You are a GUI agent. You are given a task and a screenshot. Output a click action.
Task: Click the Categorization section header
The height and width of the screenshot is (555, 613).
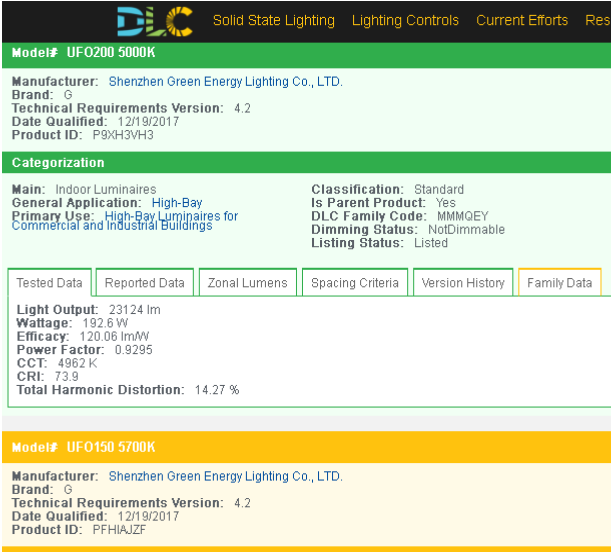coord(306,163)
